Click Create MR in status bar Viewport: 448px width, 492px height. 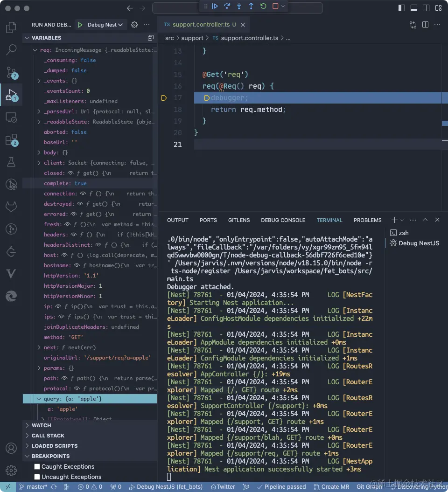click(331, 487)
